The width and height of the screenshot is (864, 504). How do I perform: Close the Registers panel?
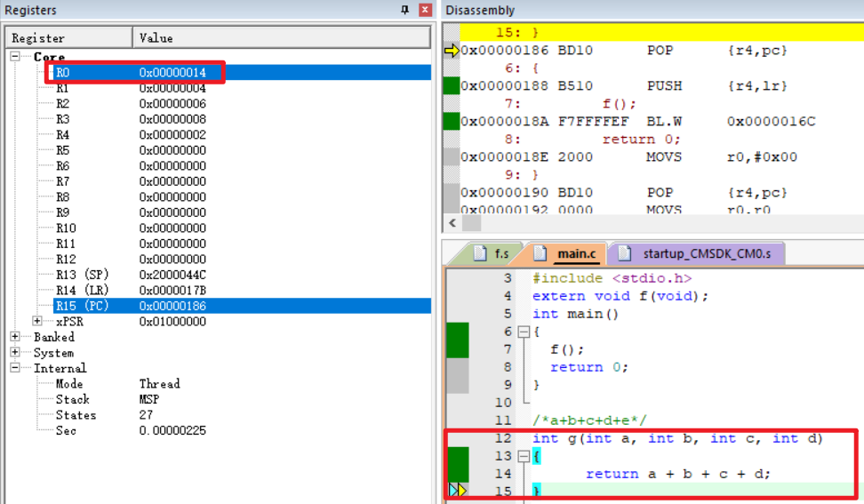pos(425,10)
